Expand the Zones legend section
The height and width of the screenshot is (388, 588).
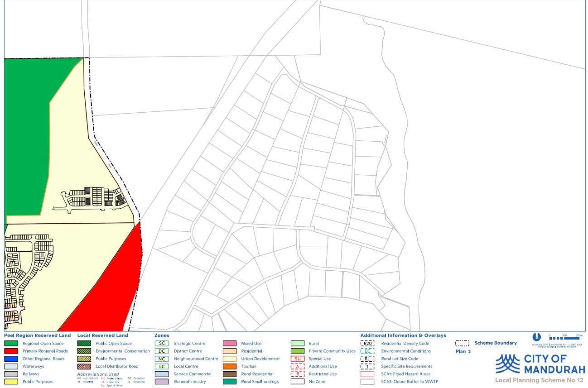(x=162, y=335)
